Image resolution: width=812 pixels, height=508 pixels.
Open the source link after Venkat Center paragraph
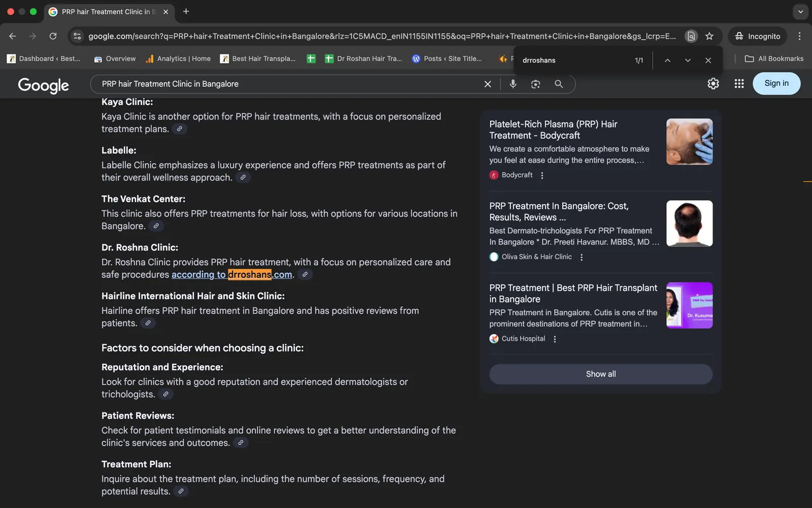click(156, 226)
